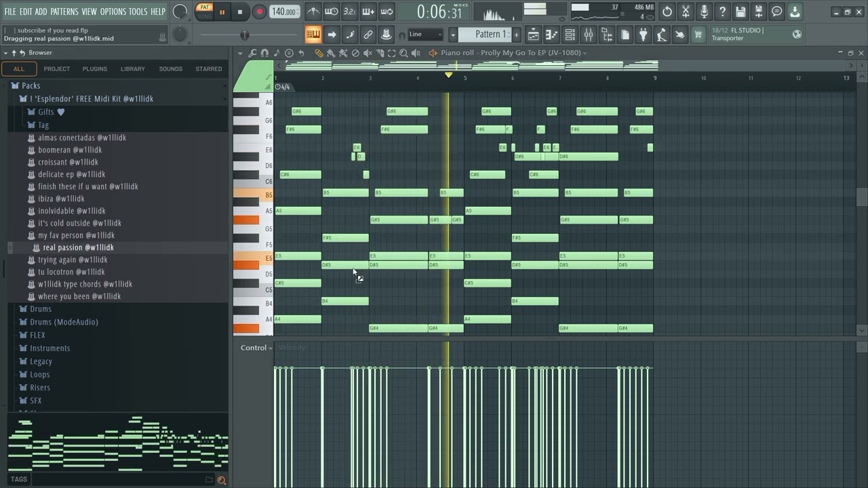Select the mute tool in piano roll
868x488 pixels.
368,53
